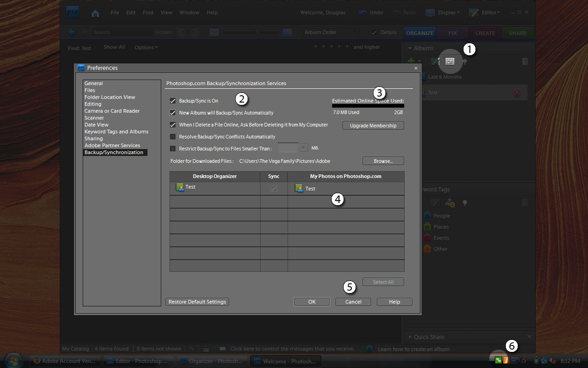This screenshot has height=368, width=588.
Task: Uncheck the Backup/Sync is On checkbox
Action: [x=173, y=101]
